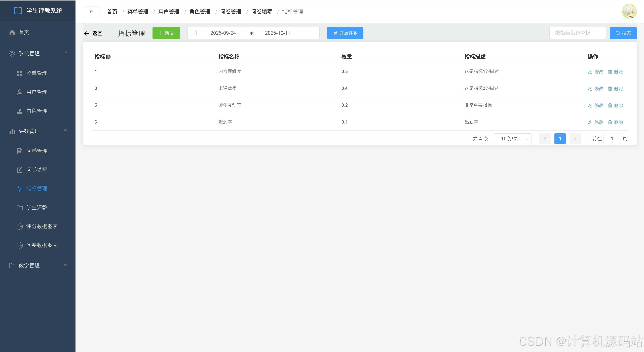Click the gear icon for 系统管理
644x352 pixels.
(x=12, y=54)
